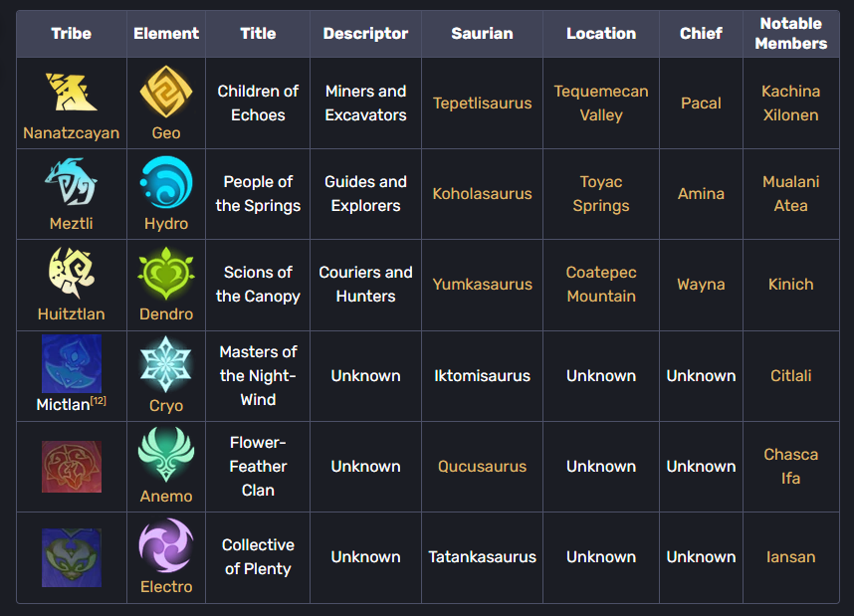Click the Huitztlan tribe emblem icon
This screenshot has height=616, width=854.
71,274
